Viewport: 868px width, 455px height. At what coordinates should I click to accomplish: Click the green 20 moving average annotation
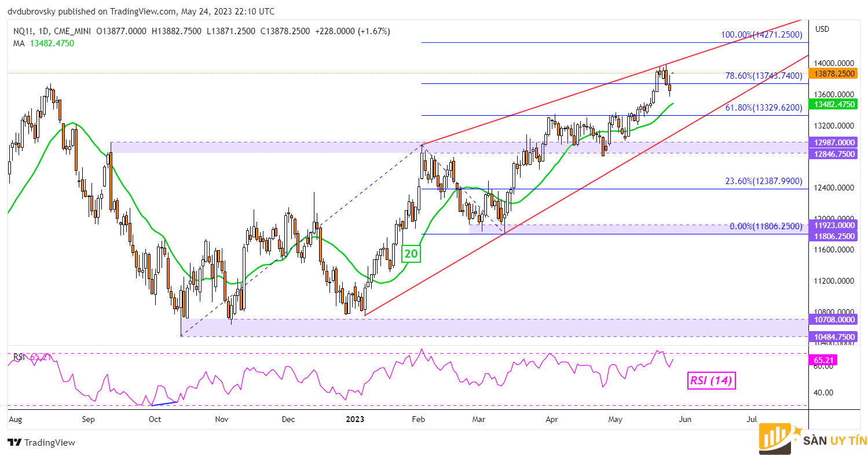[411, 253]
